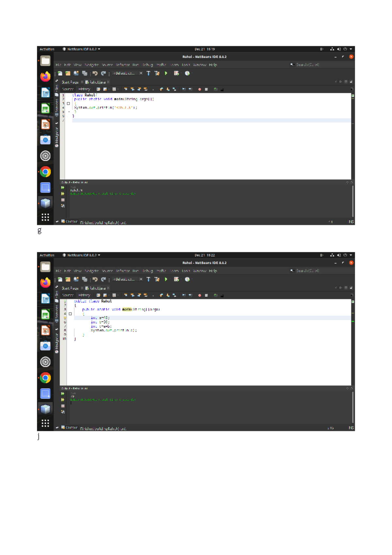Toggle macro recording red dot in lower editor toolbar
The image size is (392, 555).
click(200, 295)
